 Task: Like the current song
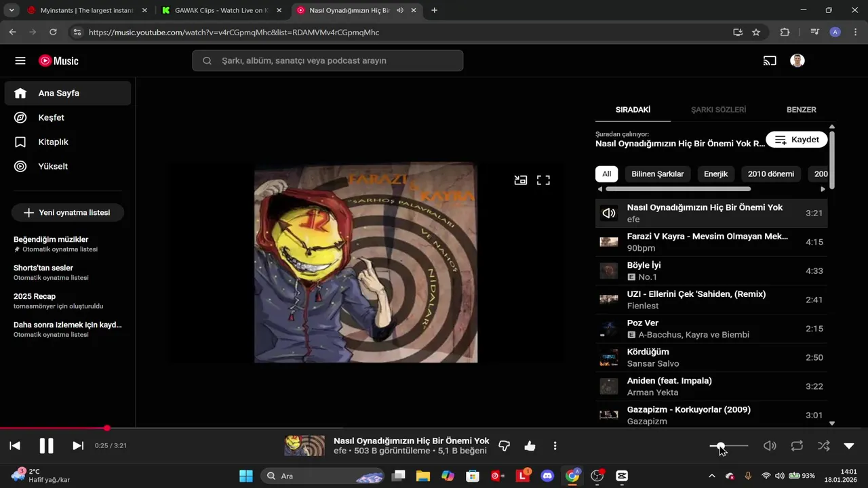[530, 446]
